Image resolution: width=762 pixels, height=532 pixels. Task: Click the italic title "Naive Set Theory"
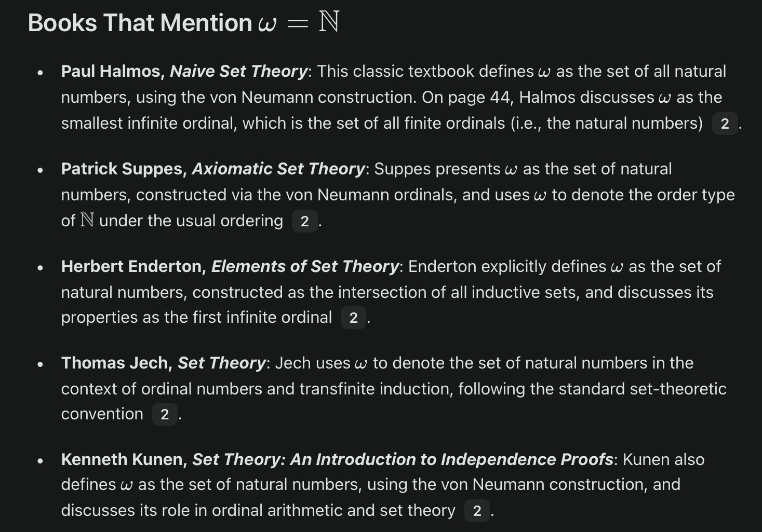coord(238,71)
